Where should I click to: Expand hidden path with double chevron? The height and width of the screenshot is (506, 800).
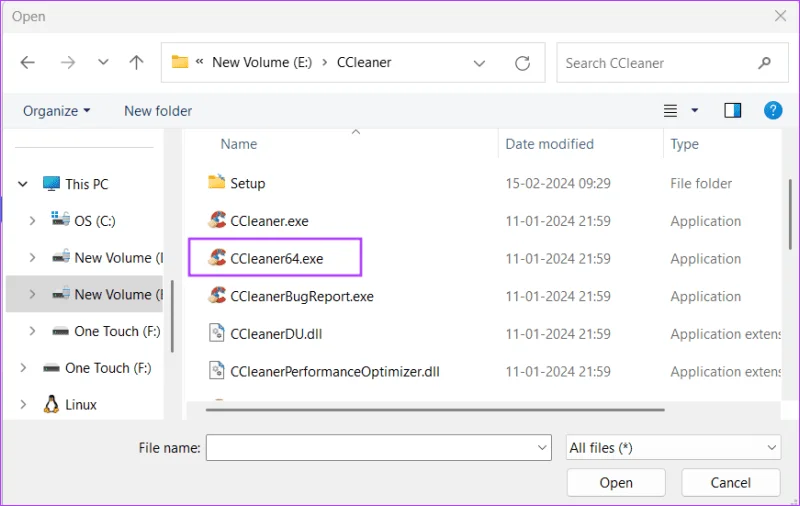(x=199, y=62)
